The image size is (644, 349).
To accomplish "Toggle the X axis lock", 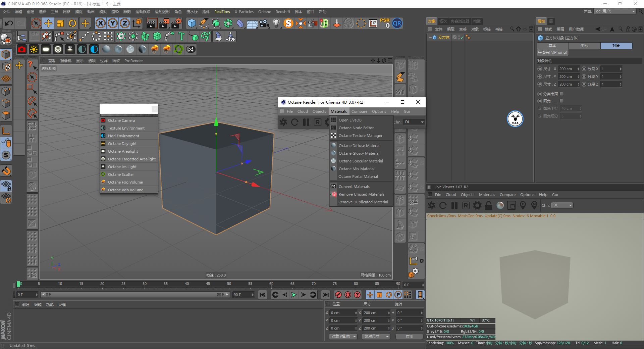I will pos(100,23).
